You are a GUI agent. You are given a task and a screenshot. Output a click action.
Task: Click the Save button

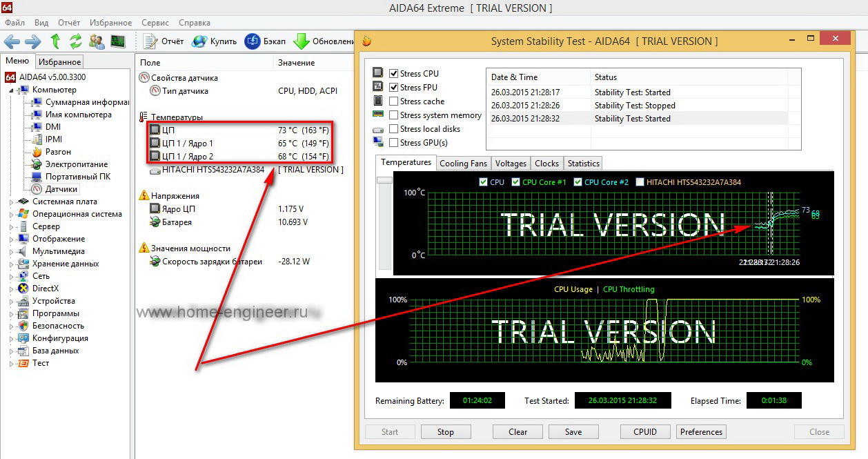click(573, 432)
